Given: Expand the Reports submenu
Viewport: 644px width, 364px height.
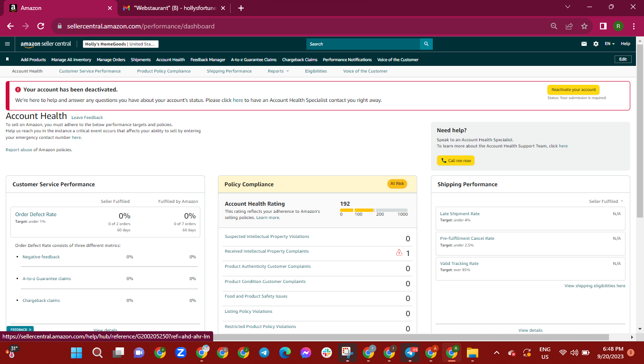Looking at the screenshot, I should [x=278, y=71].
